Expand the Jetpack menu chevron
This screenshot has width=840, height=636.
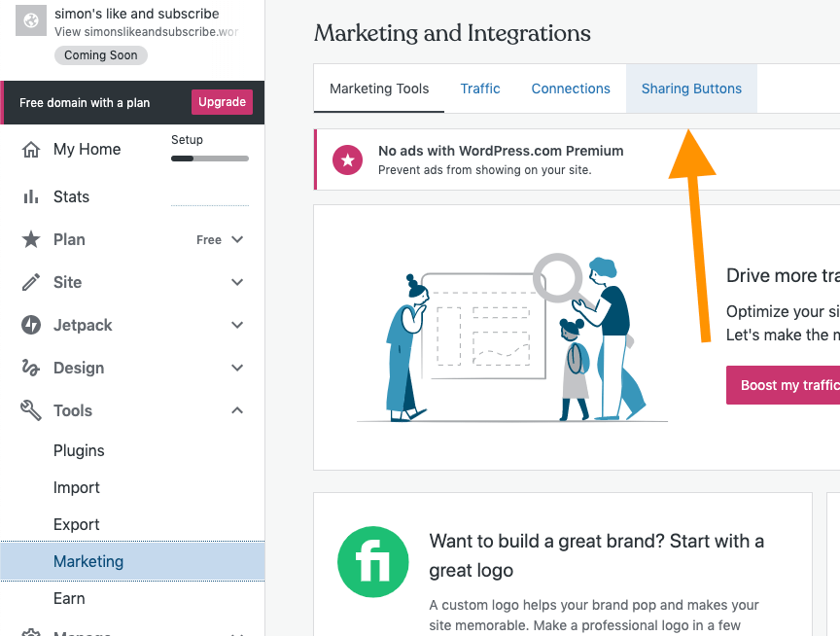click(237, 325)
